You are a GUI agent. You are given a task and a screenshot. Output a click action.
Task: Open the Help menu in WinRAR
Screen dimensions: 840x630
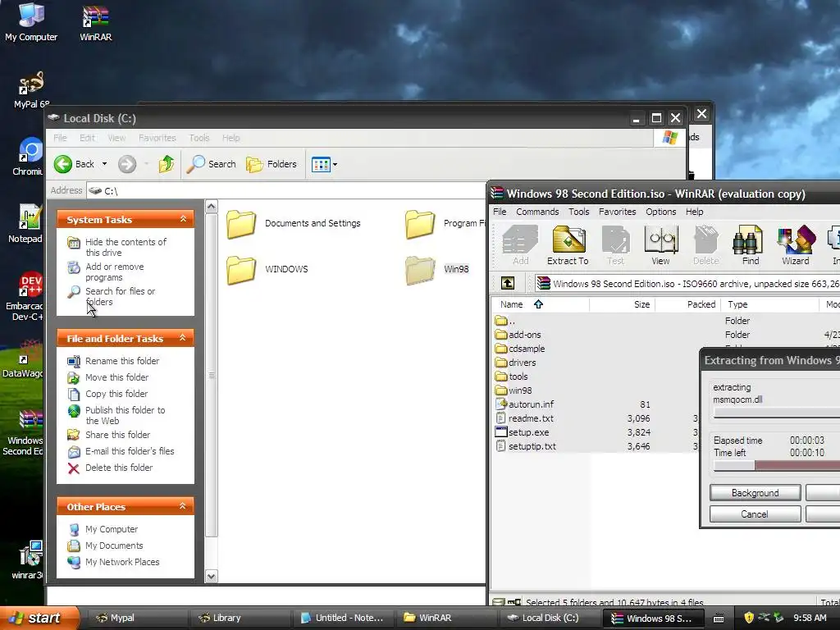(694, 212)
